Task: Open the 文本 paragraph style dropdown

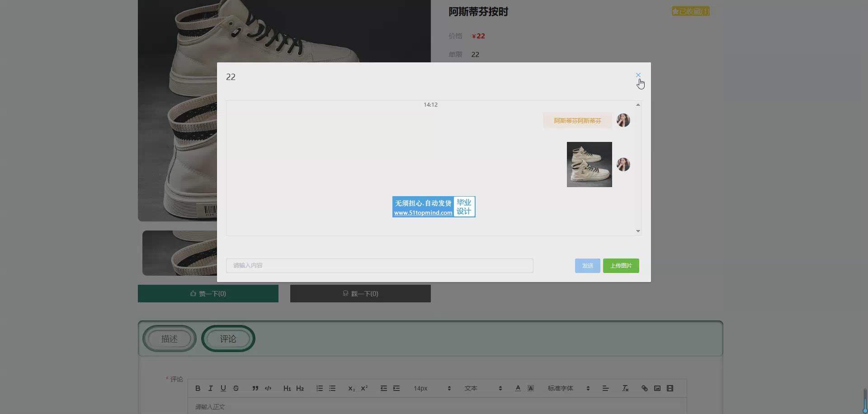Action: 483,388
